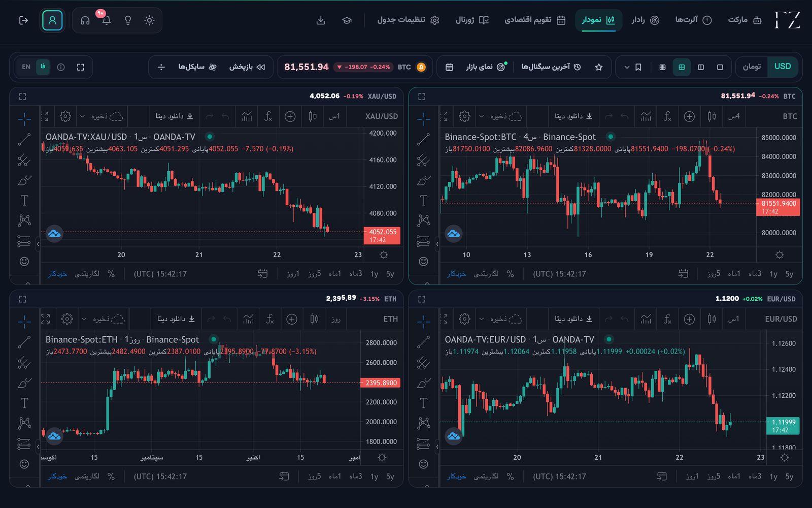The height and width of the screenshot is (508, 812).
Task: Click the بازپخش replay button
Action: coord(247,67)
